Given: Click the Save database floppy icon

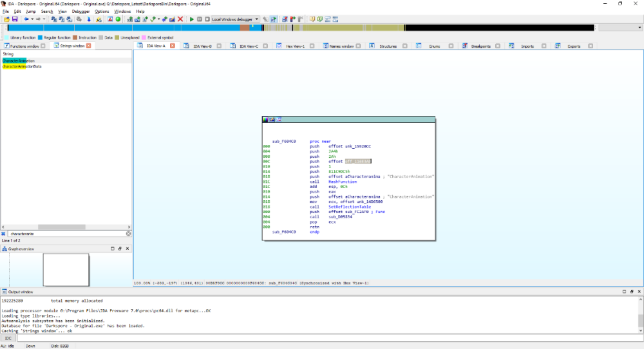Looking at the screenshot, I should pos(15,19).
